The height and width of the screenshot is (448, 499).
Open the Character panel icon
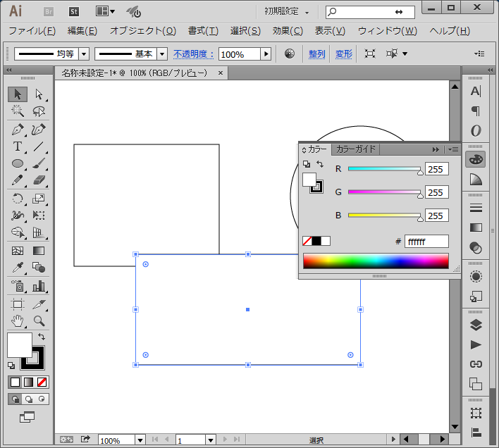point(476,92)
